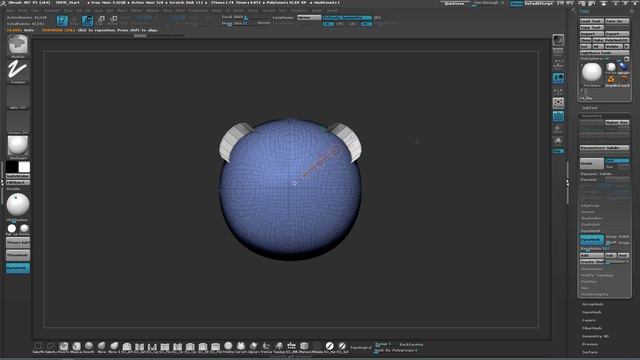Open the material sphere picker
Viewport: 640px width, 360px height.
pyautogui.click(x=18, y=146)
